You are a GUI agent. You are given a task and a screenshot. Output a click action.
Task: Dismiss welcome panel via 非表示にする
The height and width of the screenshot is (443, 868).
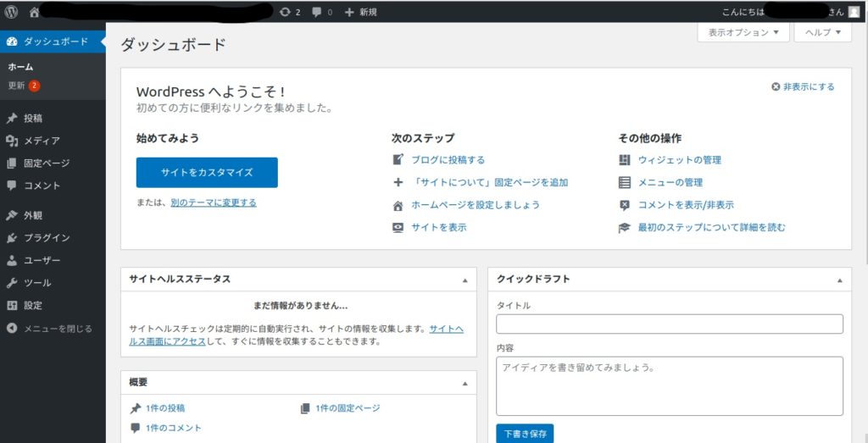[x=803, y=87]
